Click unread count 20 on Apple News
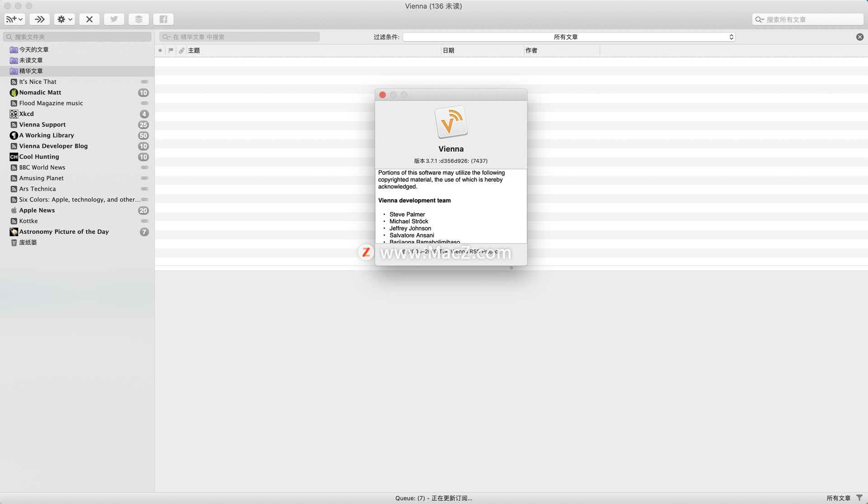Screen dimensions: 868x504 tap(143, 211)
